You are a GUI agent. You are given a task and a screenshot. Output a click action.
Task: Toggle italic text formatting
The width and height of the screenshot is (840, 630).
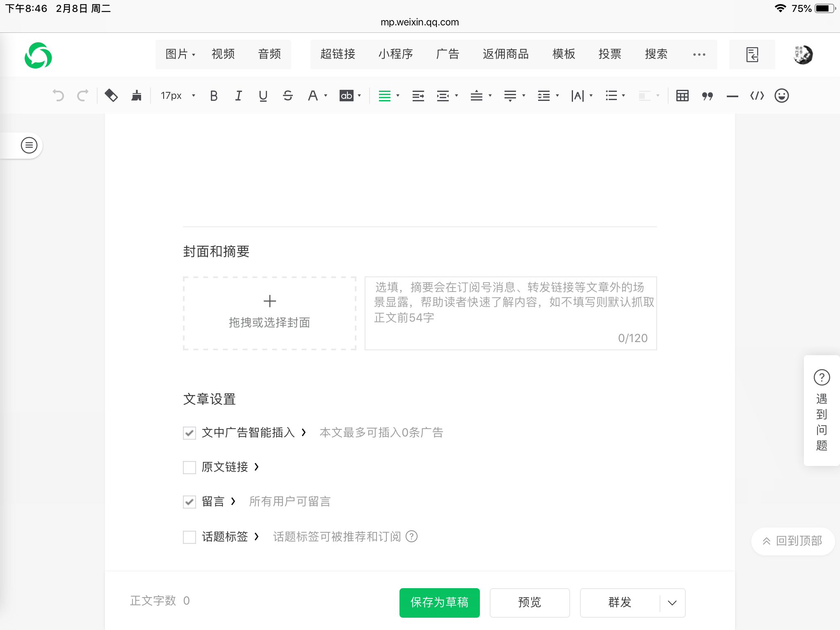click(238, 96)
